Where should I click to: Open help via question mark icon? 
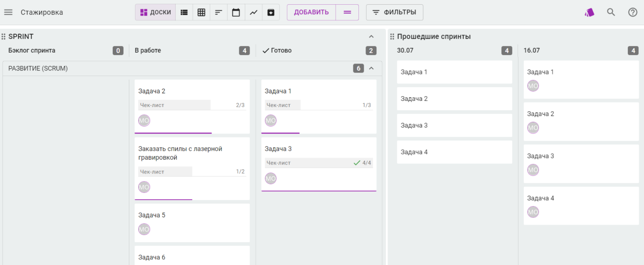click(x=633, y=12)
